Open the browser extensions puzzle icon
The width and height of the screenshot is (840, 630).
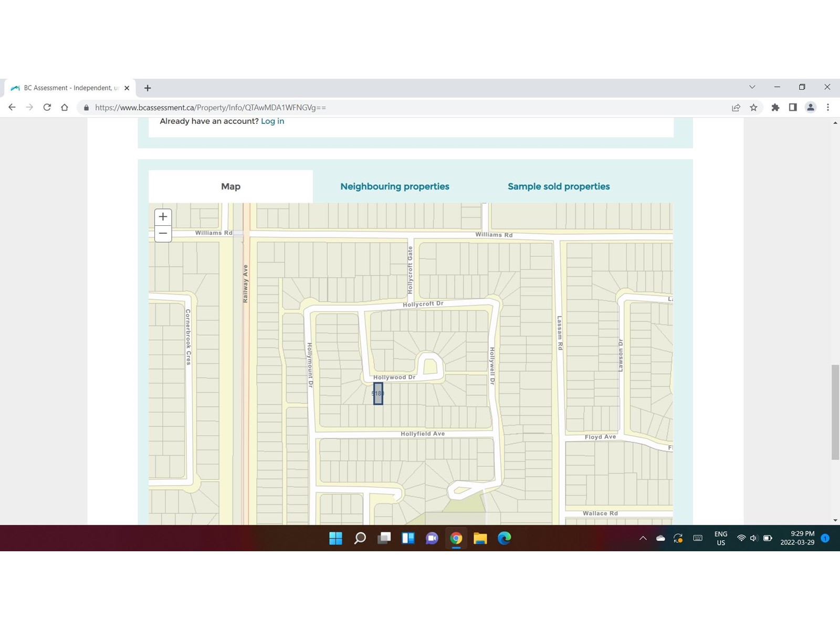point(775,107)
